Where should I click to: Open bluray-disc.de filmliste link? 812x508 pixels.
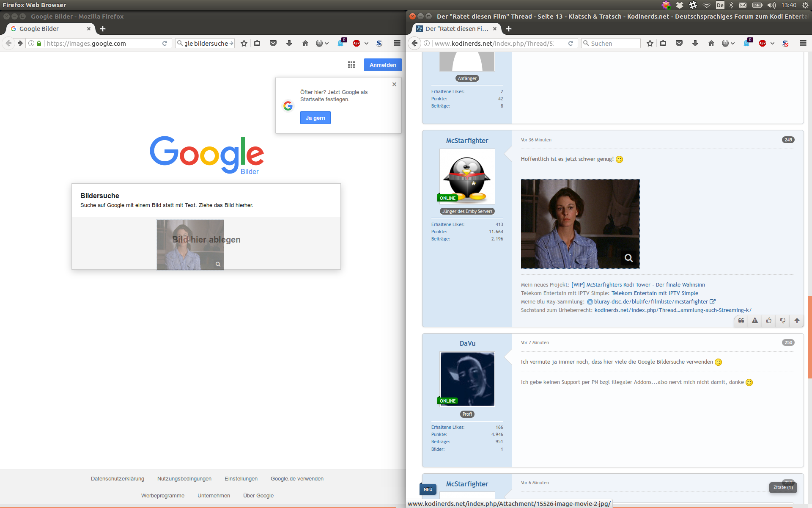(x=651, y=302)
